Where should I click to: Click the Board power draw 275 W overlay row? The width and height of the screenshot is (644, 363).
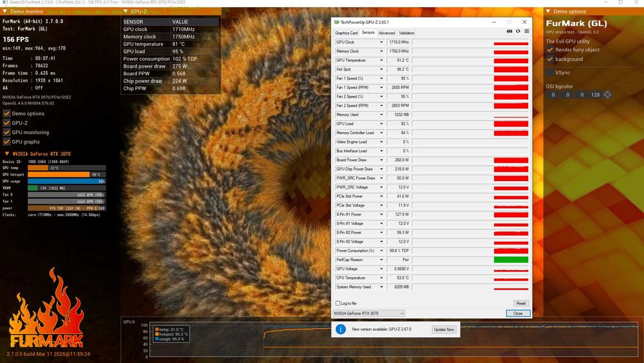[x=171, y=66]
